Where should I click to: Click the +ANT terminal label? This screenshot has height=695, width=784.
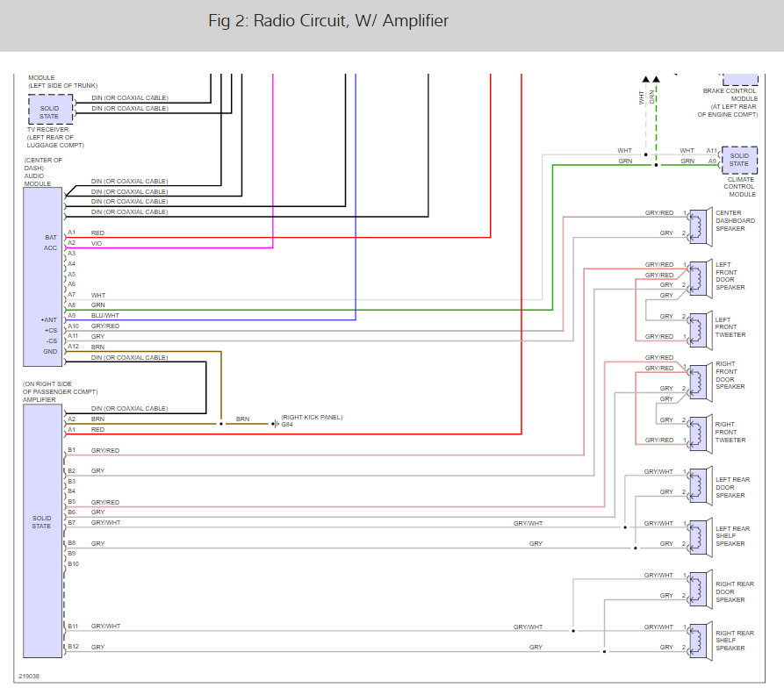point(49,319)
